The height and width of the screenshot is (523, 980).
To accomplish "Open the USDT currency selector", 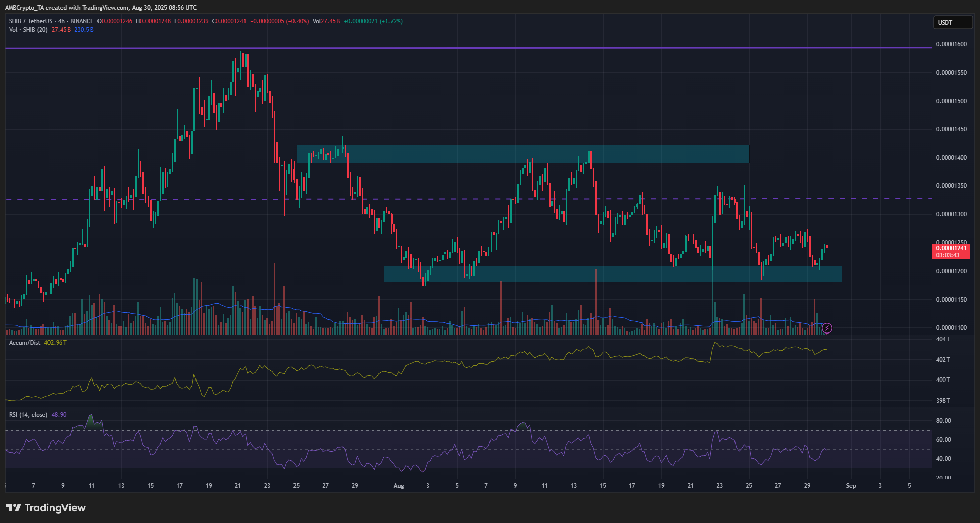I will click(952, 22).
